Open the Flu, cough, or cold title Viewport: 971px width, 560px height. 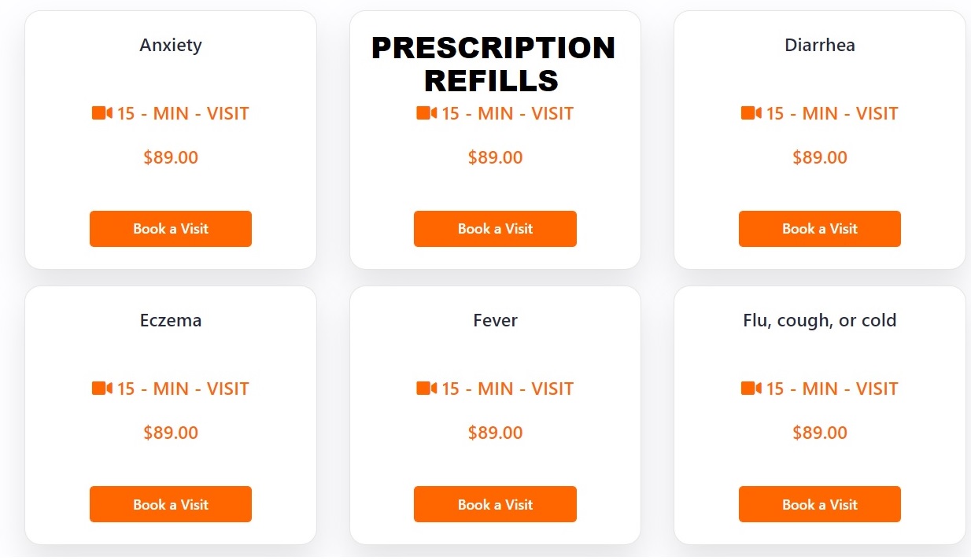(x=820, y=320)
